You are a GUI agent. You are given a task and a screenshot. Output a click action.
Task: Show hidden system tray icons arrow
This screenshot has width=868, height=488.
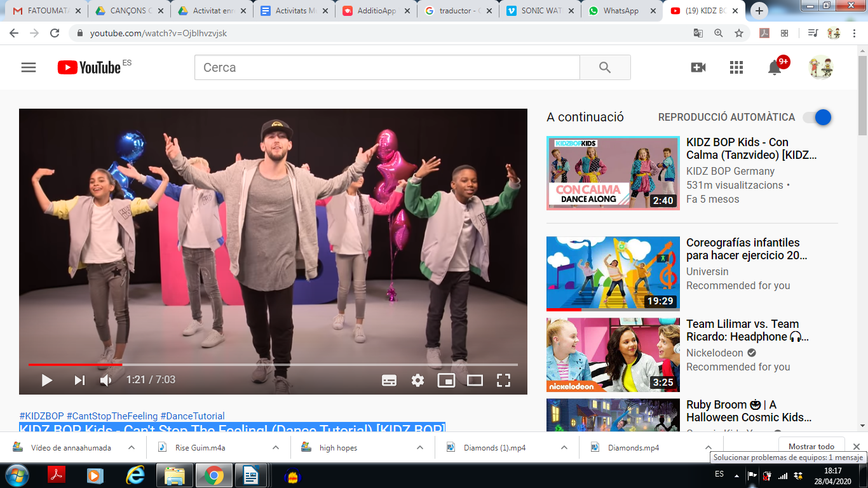[736, 475]
